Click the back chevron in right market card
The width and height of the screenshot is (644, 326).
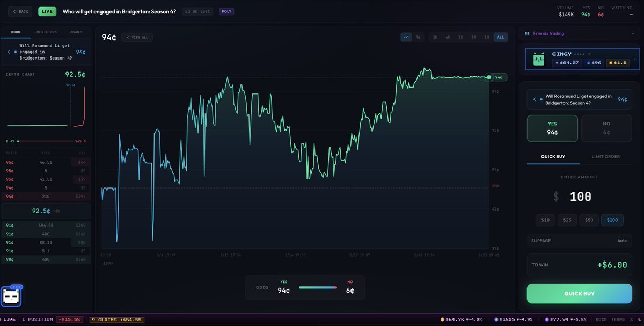coord(535,99)
